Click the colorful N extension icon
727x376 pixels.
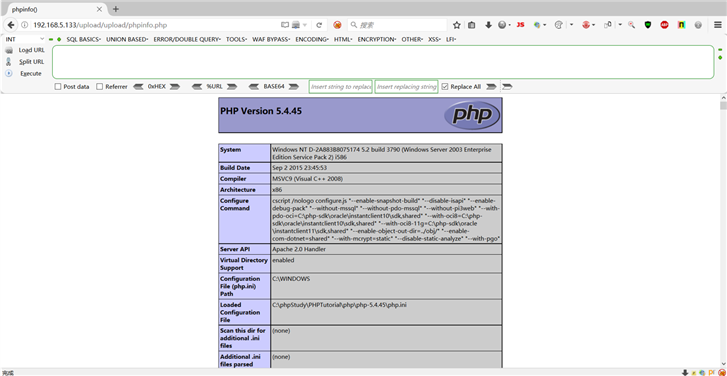coord(681,25)
